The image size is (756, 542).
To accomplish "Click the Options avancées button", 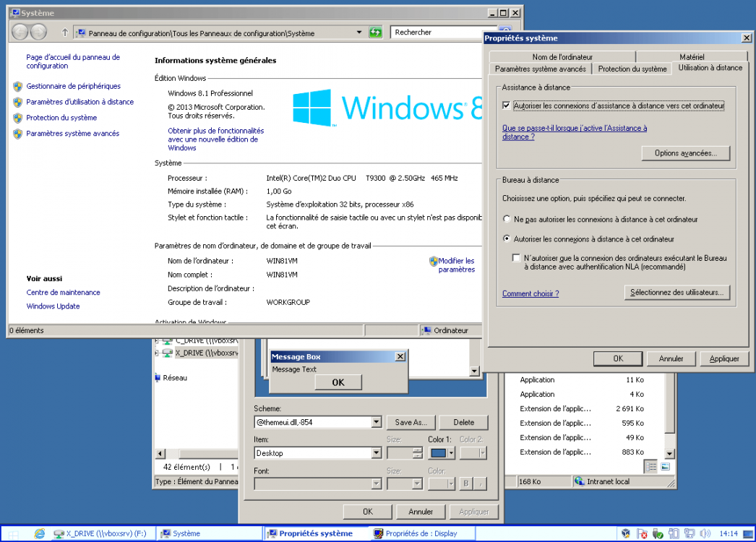I will pyautogui.click(x=685, y=153).
